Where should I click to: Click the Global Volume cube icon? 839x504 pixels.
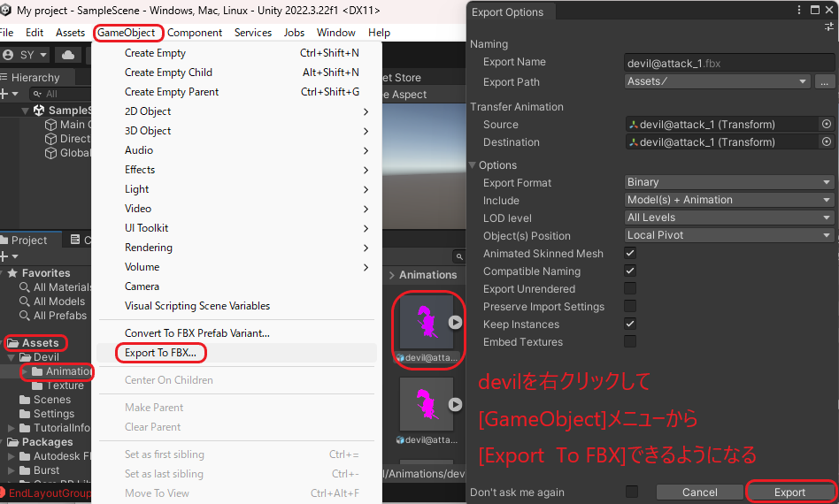(x=50, y=153)
